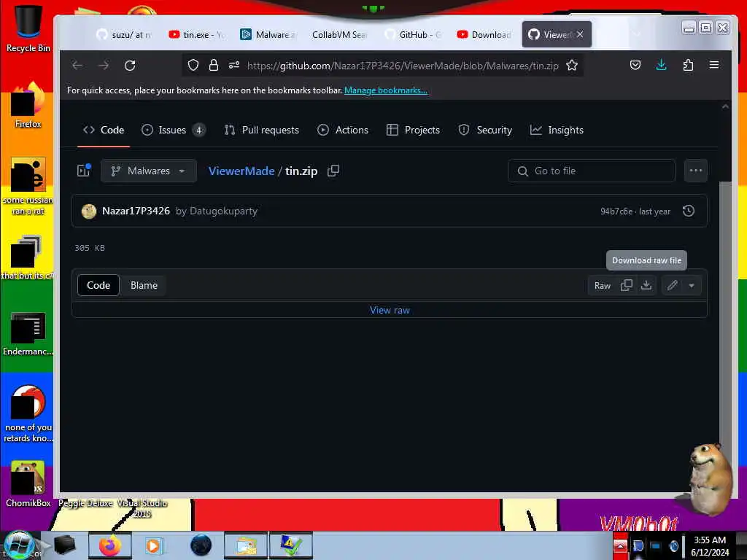747x560 pixels.
Task: Download raw file icon
Action: [x=646, y=285]
